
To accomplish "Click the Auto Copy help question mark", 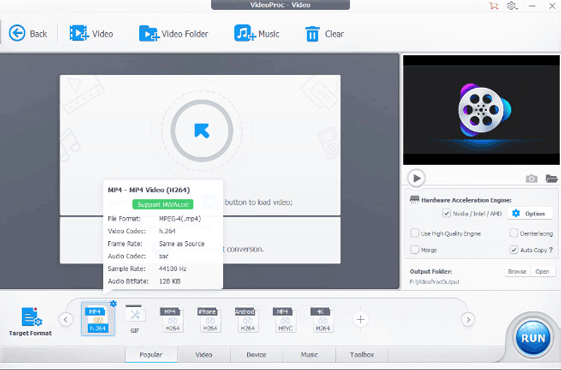I will [x=551, y=250].
